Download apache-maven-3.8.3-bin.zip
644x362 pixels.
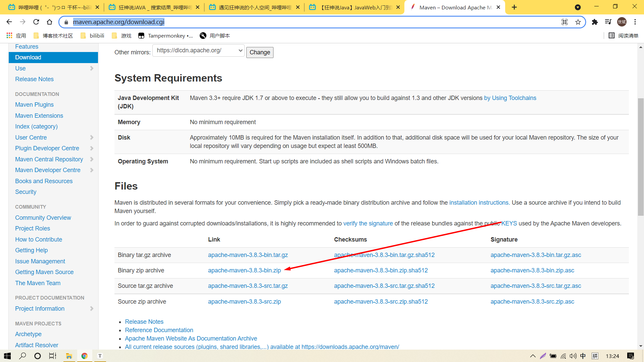point(244,270)
